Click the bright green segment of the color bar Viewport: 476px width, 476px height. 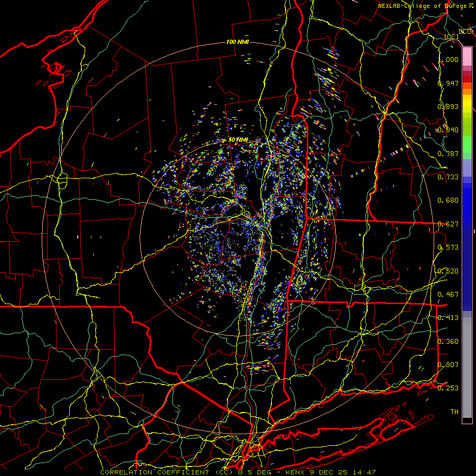pos(467,144)
